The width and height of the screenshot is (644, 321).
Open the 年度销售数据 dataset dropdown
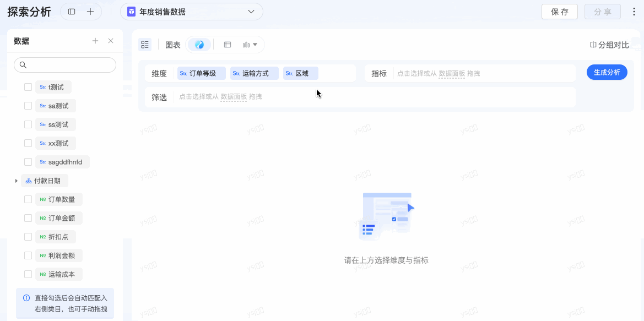[191, 12]
